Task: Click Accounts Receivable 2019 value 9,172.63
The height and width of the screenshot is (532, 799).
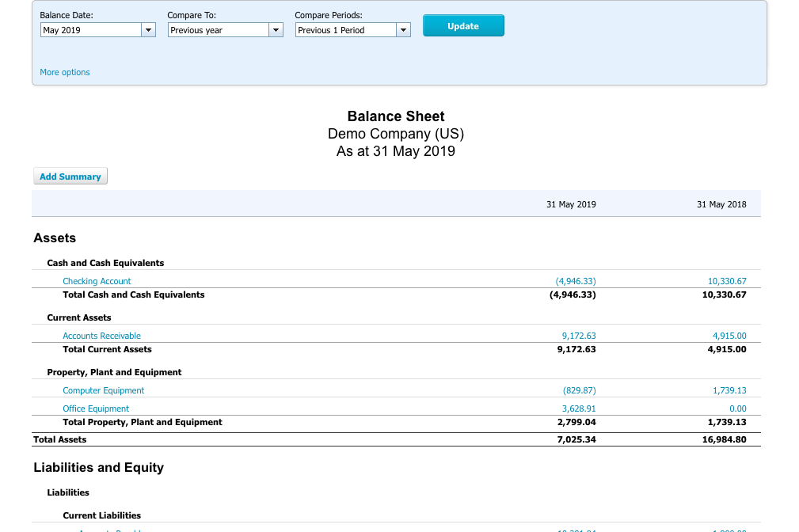Action: tap(578, 336)
